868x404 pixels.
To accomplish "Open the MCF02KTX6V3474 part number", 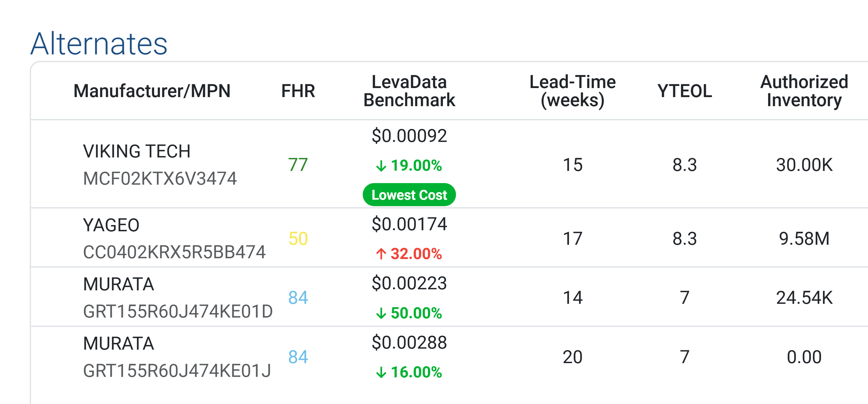I will click(x=160, y=179).
